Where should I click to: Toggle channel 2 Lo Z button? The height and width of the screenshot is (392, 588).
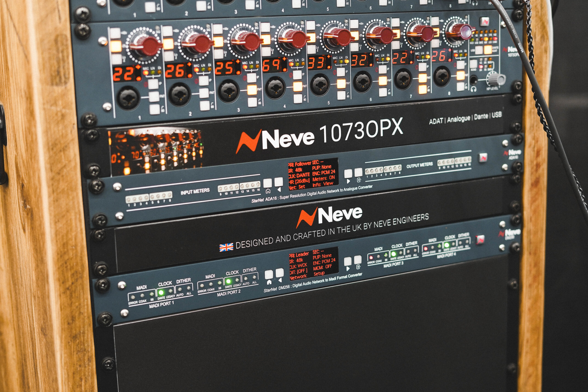pos(169,56)
